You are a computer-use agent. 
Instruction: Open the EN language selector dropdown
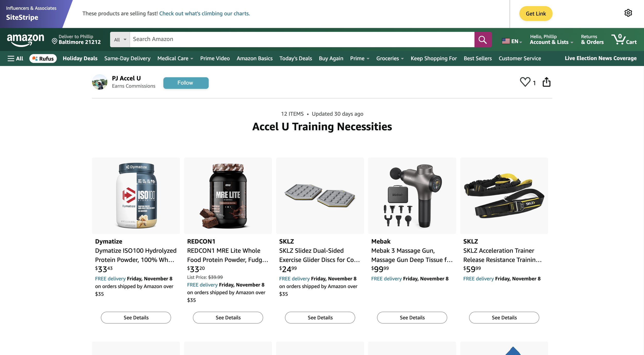click(512, 41)
